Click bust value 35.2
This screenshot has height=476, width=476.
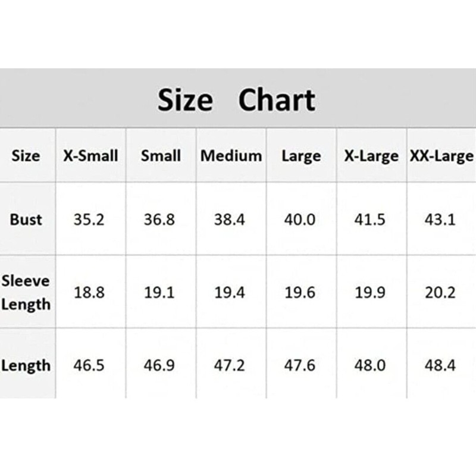(89, 220)
